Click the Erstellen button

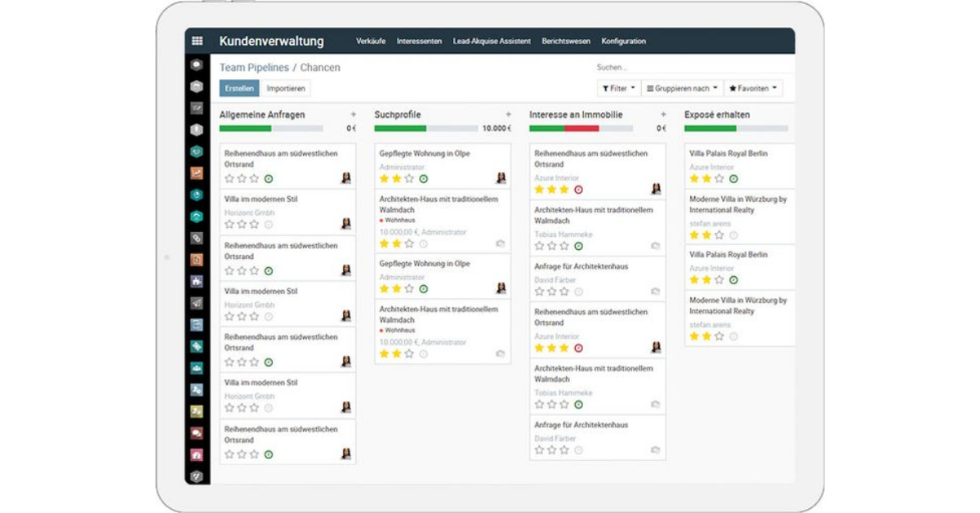[238, 87]
